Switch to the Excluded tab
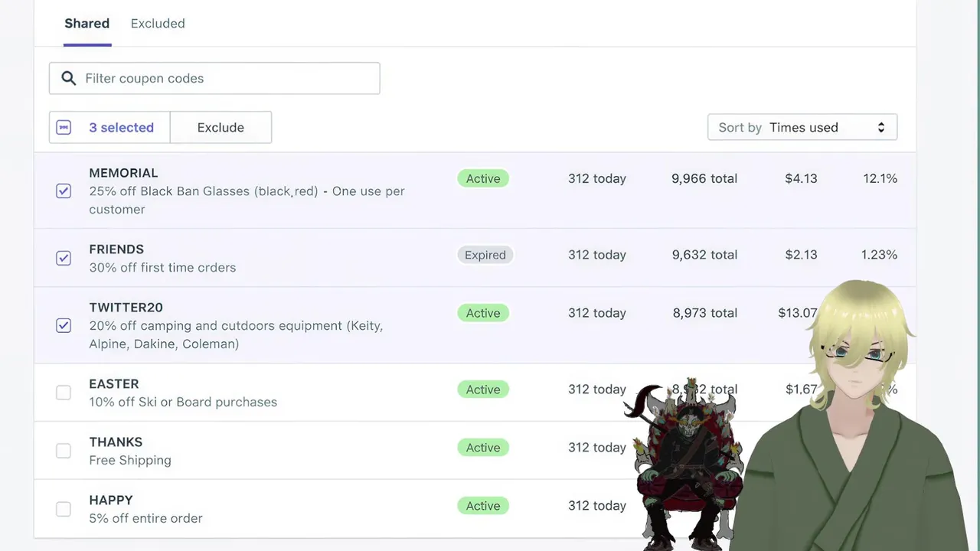The height and width of the screenshot is (551, 980). click(x=158, y=24)
